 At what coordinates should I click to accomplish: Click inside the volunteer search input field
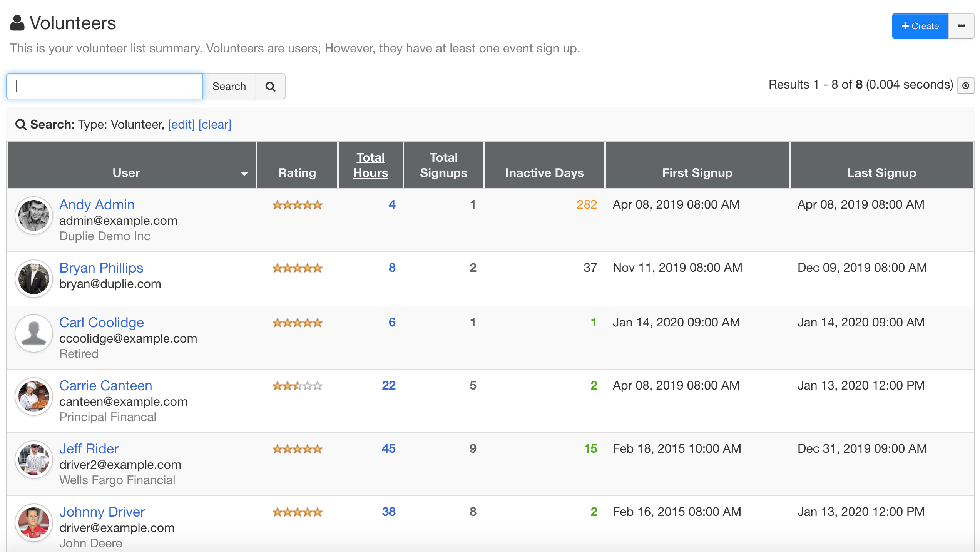[x=105, y=86]
